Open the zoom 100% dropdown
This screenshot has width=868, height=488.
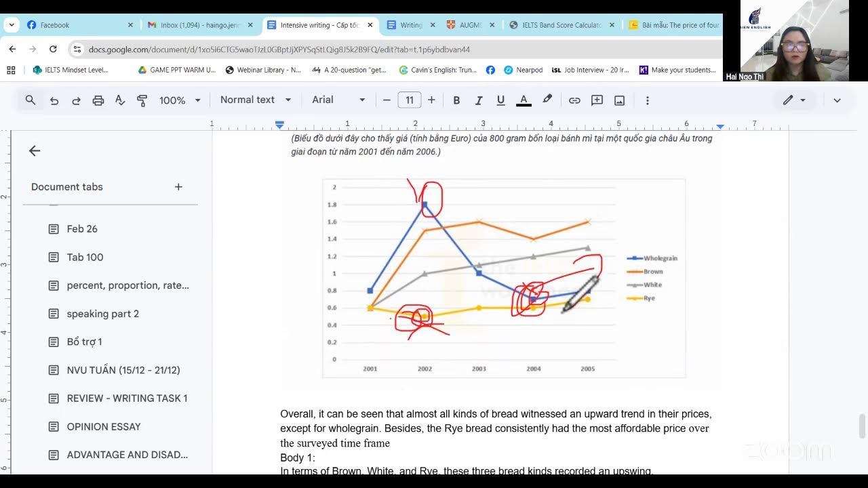180,100
